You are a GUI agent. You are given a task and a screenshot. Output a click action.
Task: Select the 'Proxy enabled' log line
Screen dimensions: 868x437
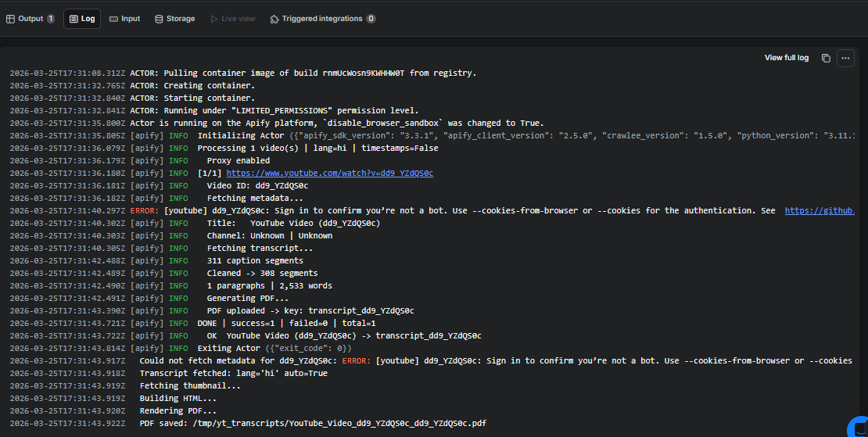pos(139,161)
